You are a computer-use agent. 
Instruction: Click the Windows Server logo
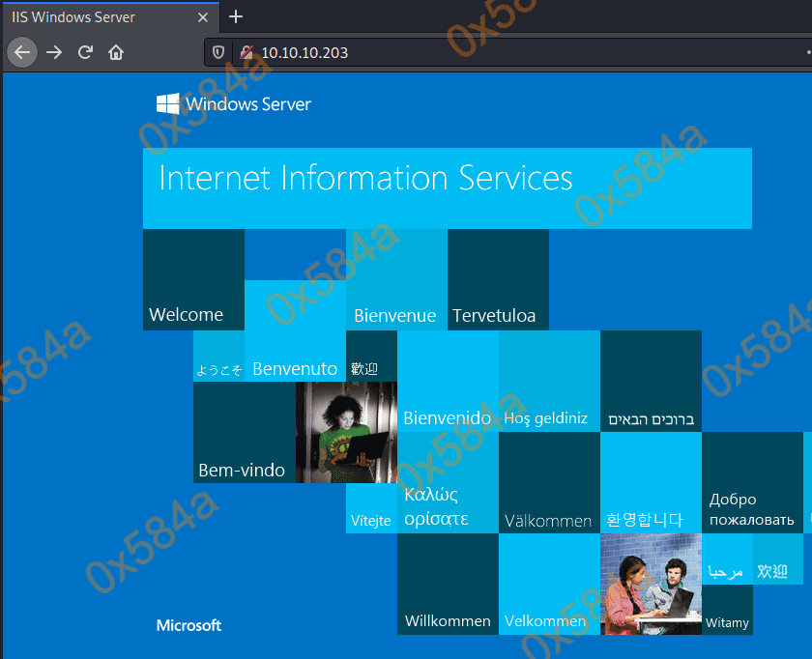(x=234, y=103)
